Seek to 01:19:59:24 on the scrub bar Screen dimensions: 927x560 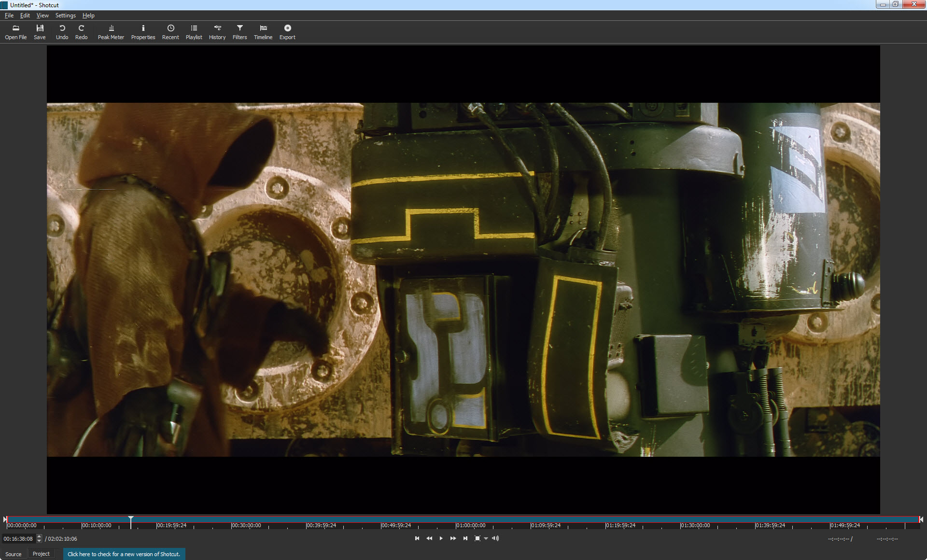[x=620, y=525]
